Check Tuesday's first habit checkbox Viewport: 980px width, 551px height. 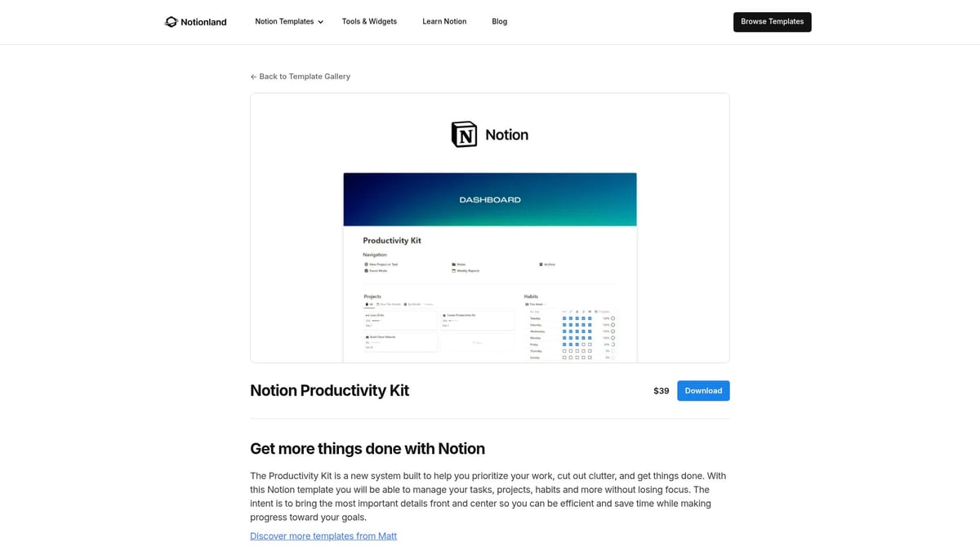(564, 318)
